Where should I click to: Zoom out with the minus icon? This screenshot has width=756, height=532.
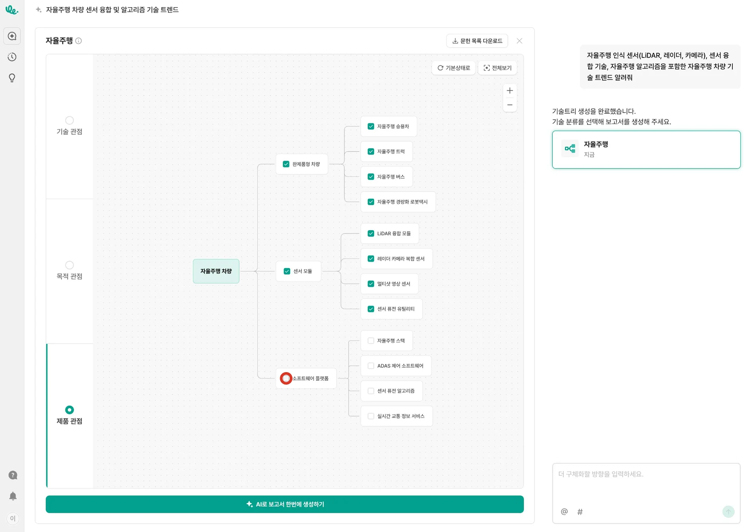tap(510, 105)
